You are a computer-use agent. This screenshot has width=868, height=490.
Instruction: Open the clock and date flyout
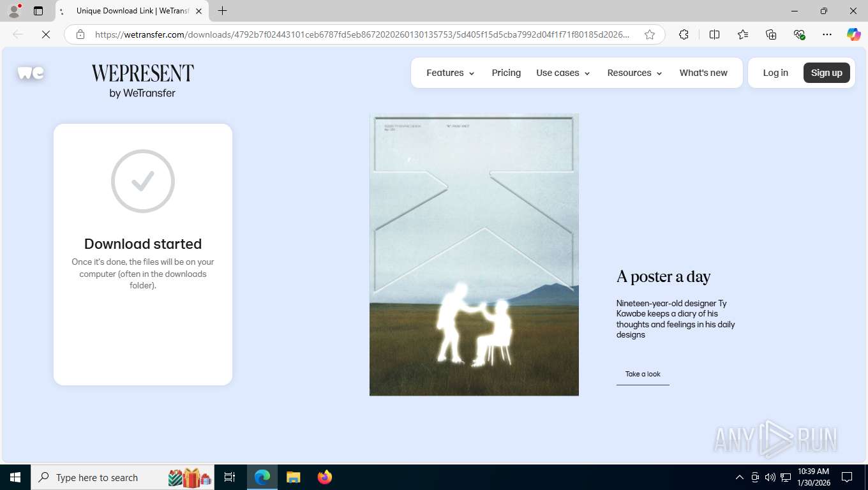coord(814,477)
